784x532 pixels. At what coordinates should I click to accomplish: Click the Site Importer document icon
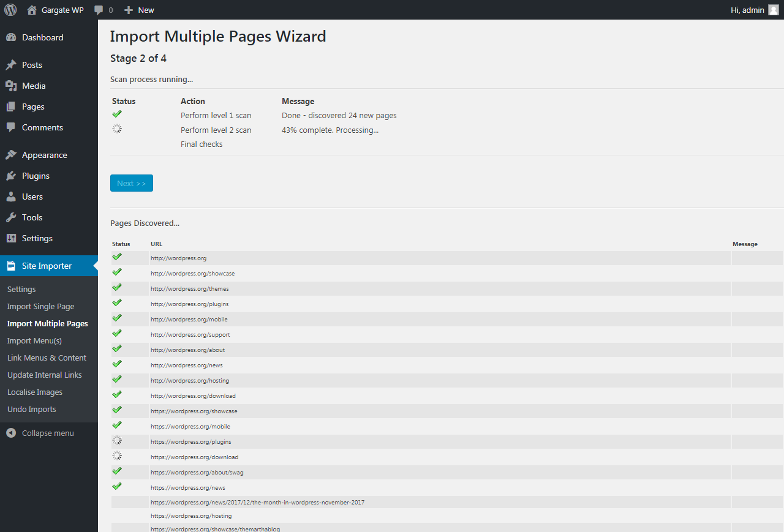click(x=11, y=266)
